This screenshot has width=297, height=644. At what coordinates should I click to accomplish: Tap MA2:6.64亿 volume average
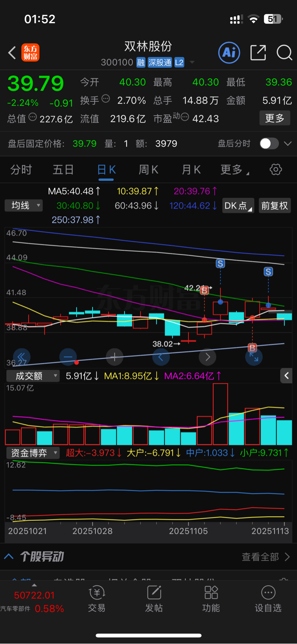pos(193,376)
